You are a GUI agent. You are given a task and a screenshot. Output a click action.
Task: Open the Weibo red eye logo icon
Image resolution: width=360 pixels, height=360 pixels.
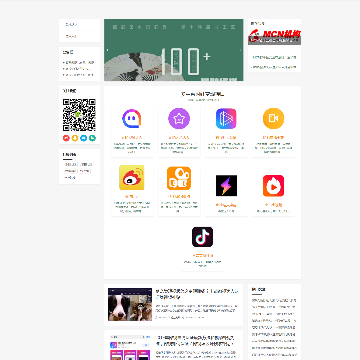pyautogui.click(x=132, y=178)
